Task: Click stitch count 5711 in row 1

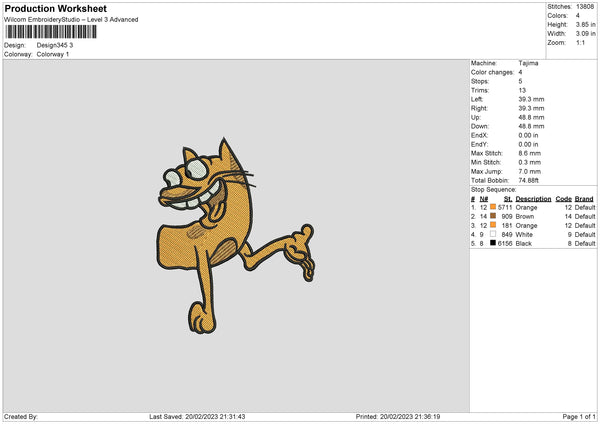Action: point(505,207)
